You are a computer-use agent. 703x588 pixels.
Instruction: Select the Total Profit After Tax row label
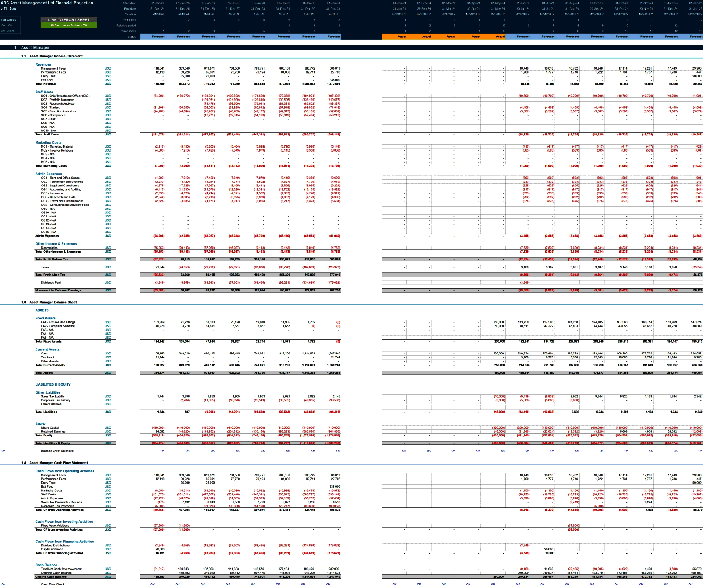click(x=51, y=275)
